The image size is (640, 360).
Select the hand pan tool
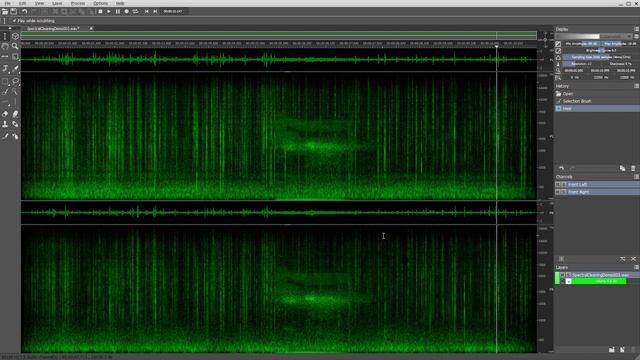point(5,46)
